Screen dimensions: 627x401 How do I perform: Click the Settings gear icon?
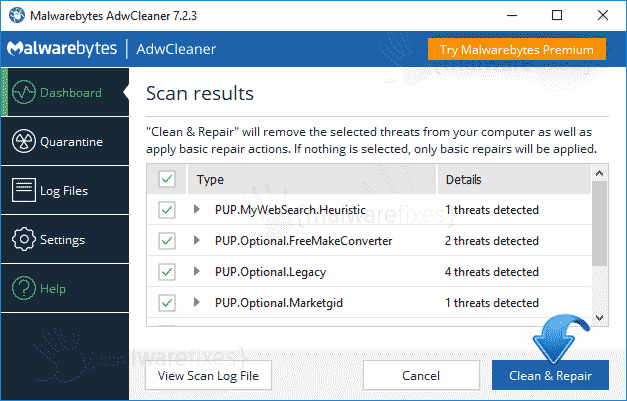point(24,239)
